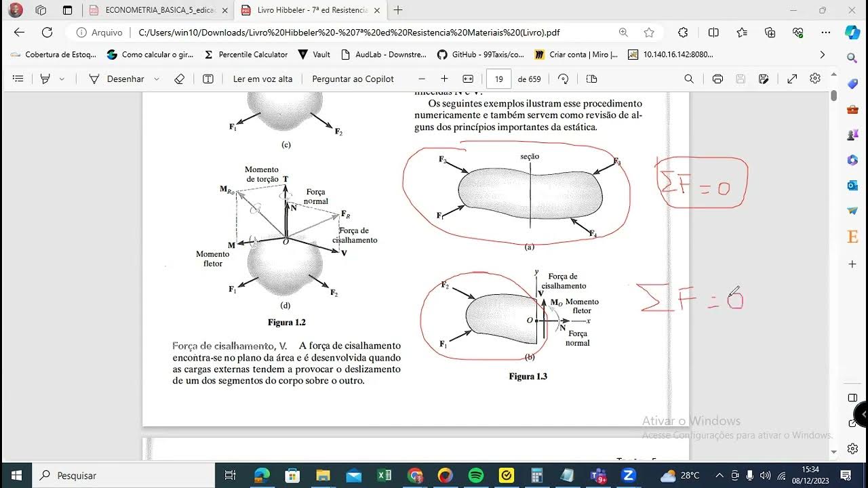Open Spotify from the taskbar

click(475, 475)
